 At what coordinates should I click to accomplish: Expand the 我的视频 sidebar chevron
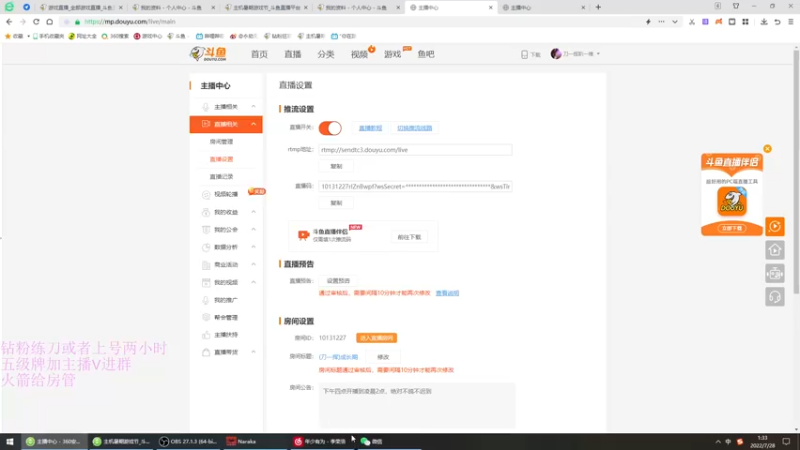point(253,282)
